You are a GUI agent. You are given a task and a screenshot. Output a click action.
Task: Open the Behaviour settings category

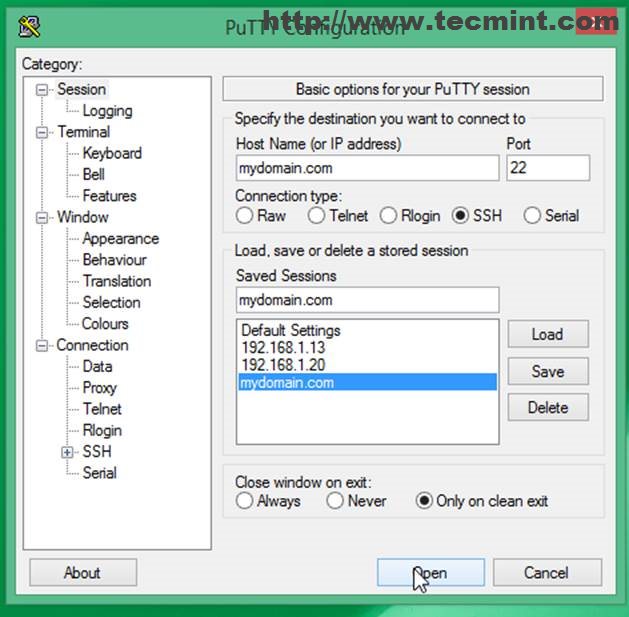point(114,260)
